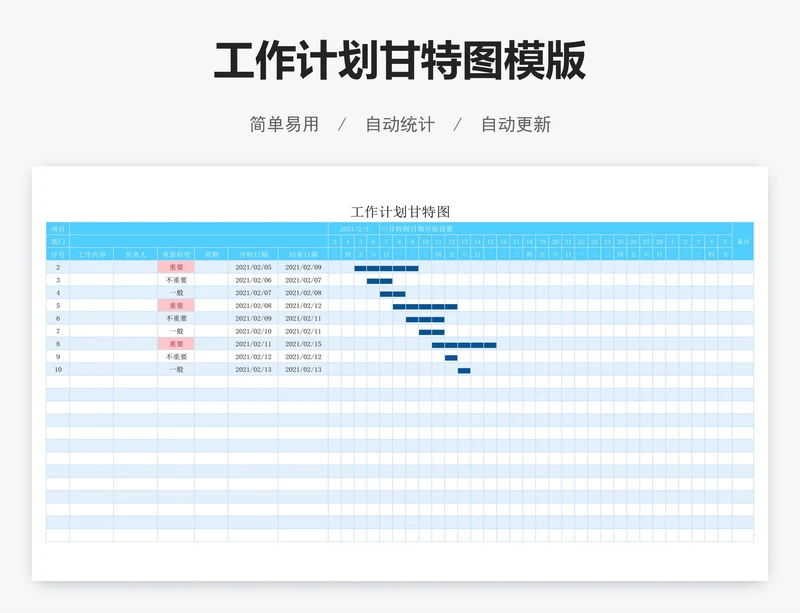Select 一般 cell in row 4
The height and width of the screenshot is (613, 800).
[176, 292]
